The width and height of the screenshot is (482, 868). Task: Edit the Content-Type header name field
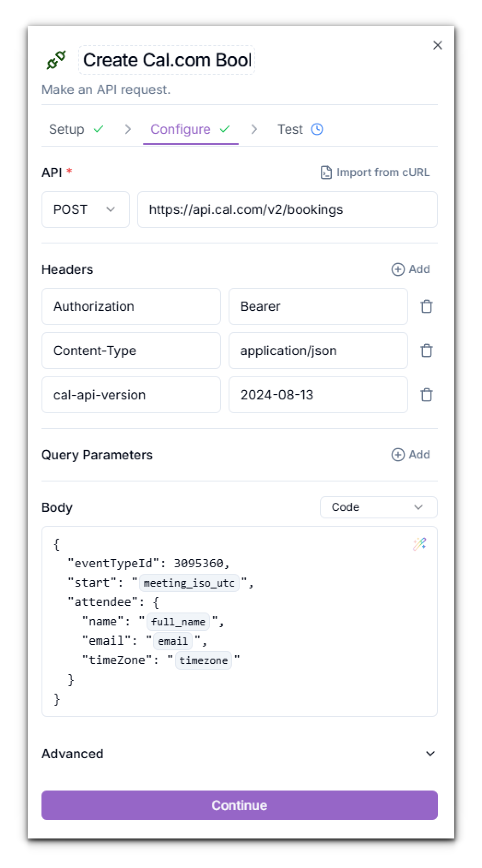click(x=131, y=351)
